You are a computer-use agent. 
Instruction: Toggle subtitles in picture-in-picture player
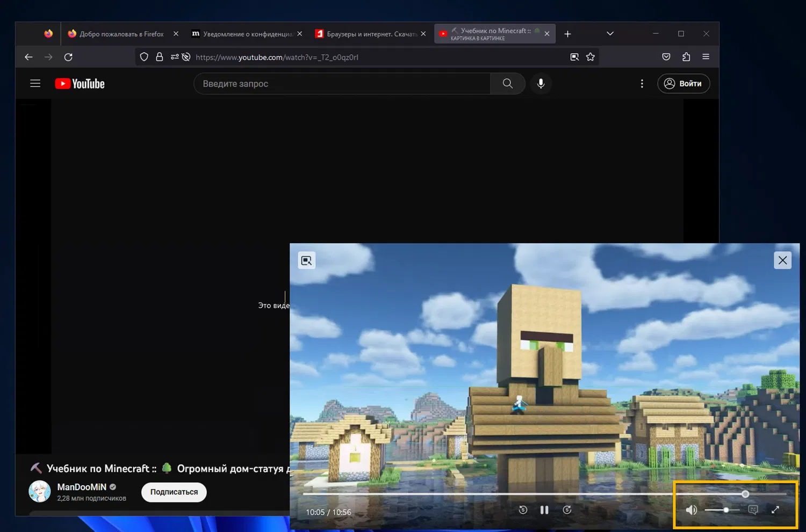pyautogui.click(x=753, y=510)
